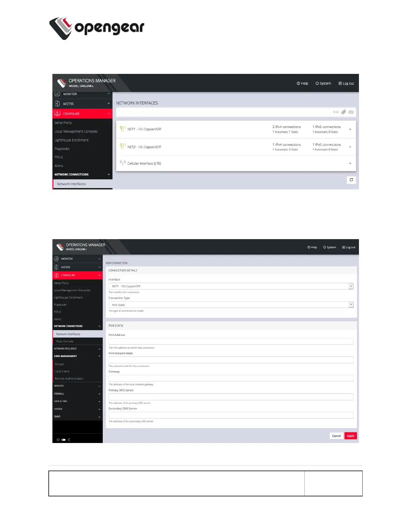Click the red Apply button
The width and height of the screenshot is (411, 532).
351,436
